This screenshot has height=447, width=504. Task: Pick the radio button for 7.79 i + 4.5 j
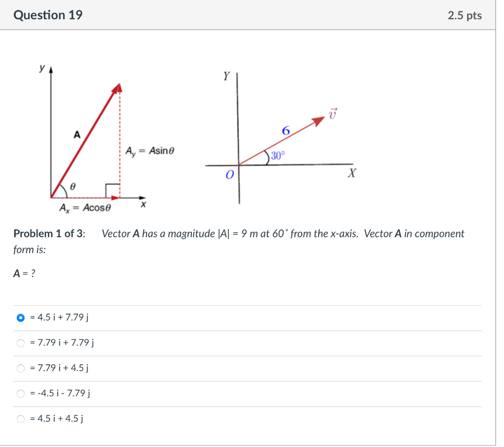point(21,368)
